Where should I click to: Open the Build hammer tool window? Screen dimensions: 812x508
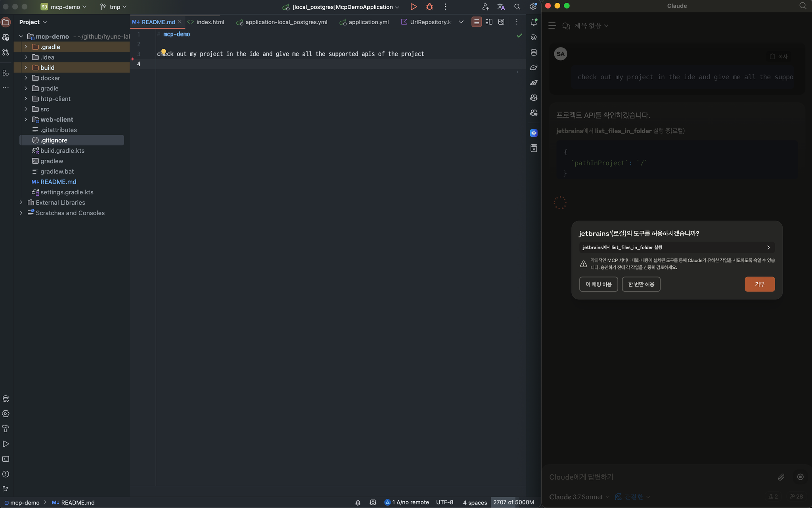pyautogui.click(x=6, y=429)
